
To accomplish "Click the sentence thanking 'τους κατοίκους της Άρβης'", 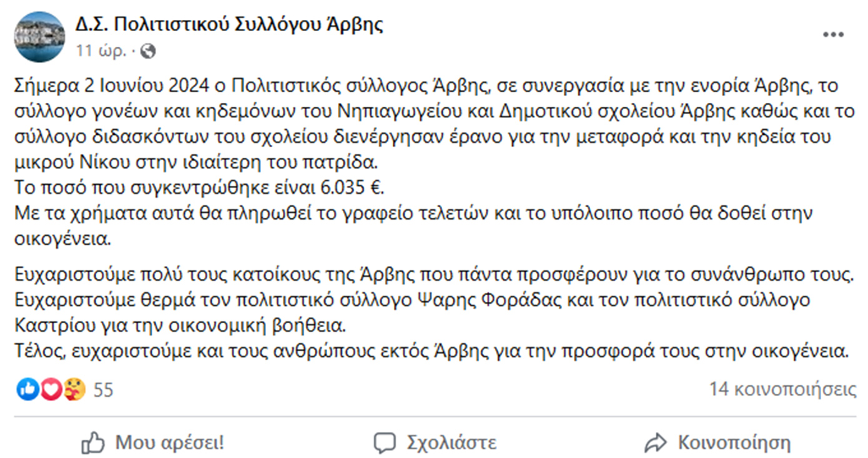I will pyautogui.click(x=432, y=274).
